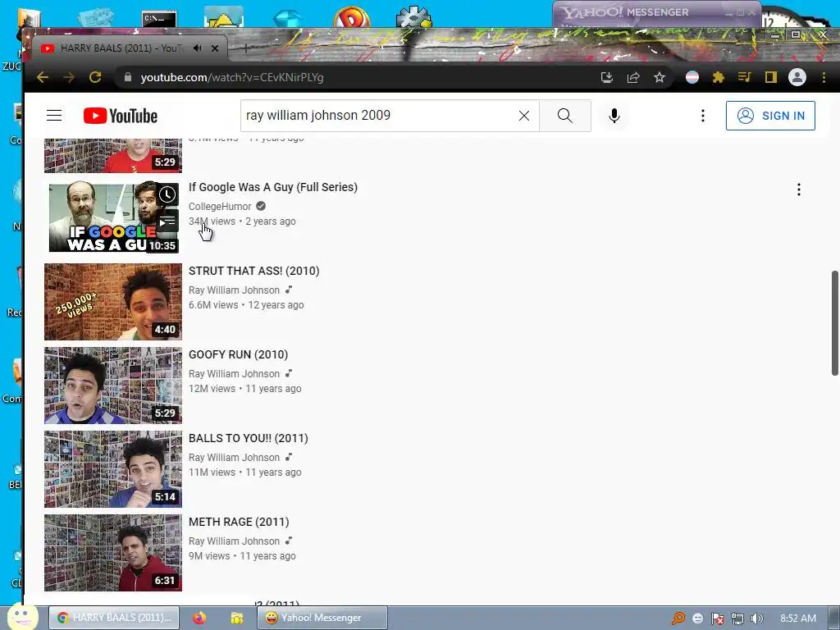Screen dimensions: 840x630
Task: Select the HARRY BAALS (2011) tab
Action: pos(121,48)
